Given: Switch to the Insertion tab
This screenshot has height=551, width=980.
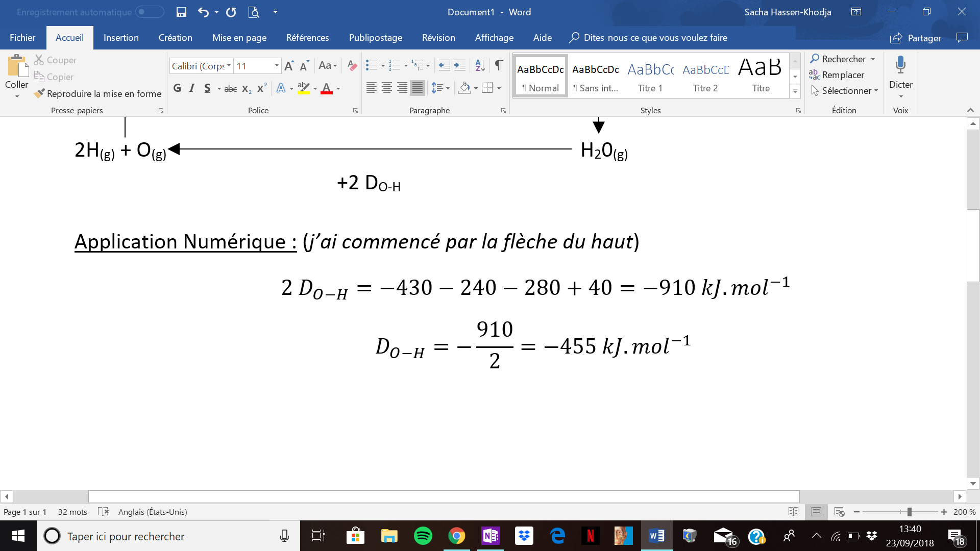Looking at the screenshot, I should click(121, 38).
